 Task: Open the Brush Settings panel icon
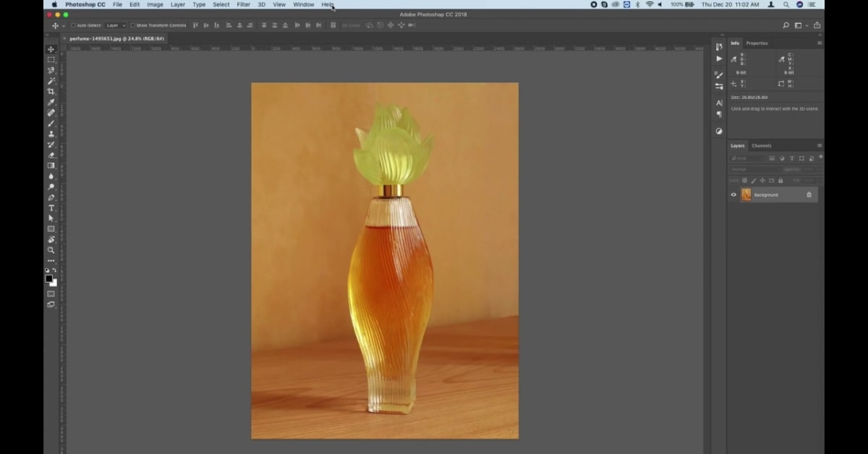click(719, 74)
